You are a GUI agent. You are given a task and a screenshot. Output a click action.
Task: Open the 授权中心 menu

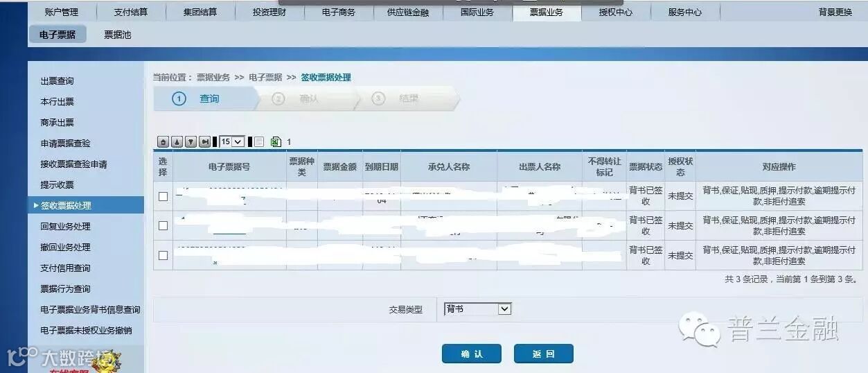point(616,12)
